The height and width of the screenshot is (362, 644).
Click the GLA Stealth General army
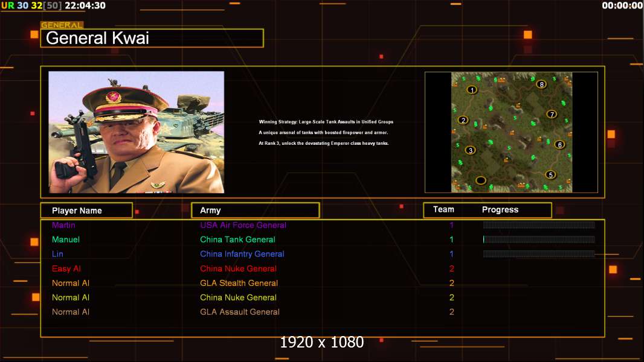239,283
